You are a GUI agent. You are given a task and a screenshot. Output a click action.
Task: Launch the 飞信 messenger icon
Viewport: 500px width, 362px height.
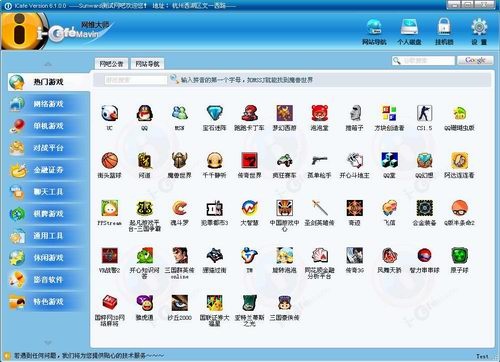(x=389, y=208)
